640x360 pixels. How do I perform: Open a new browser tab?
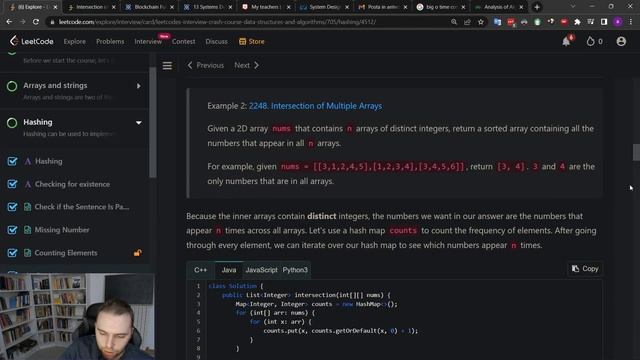coord(537,7)
